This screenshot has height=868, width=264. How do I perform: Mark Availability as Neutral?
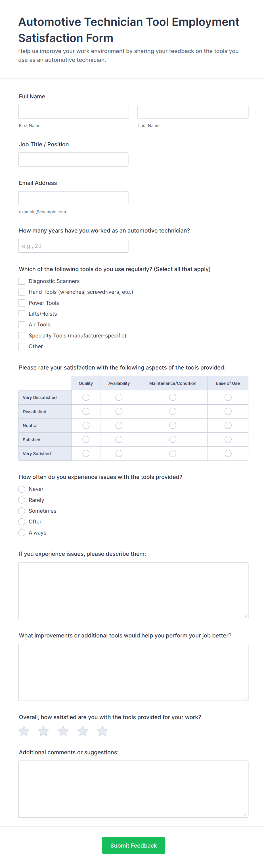click(x=119, y=426)
